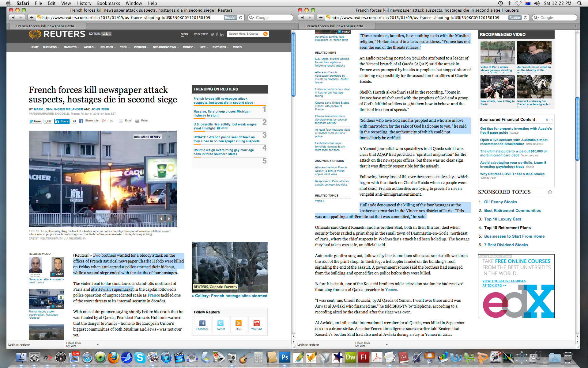Open Oil Penny Stocks sponsored topic
The image size is (588, 368).
tap(500, 202)
